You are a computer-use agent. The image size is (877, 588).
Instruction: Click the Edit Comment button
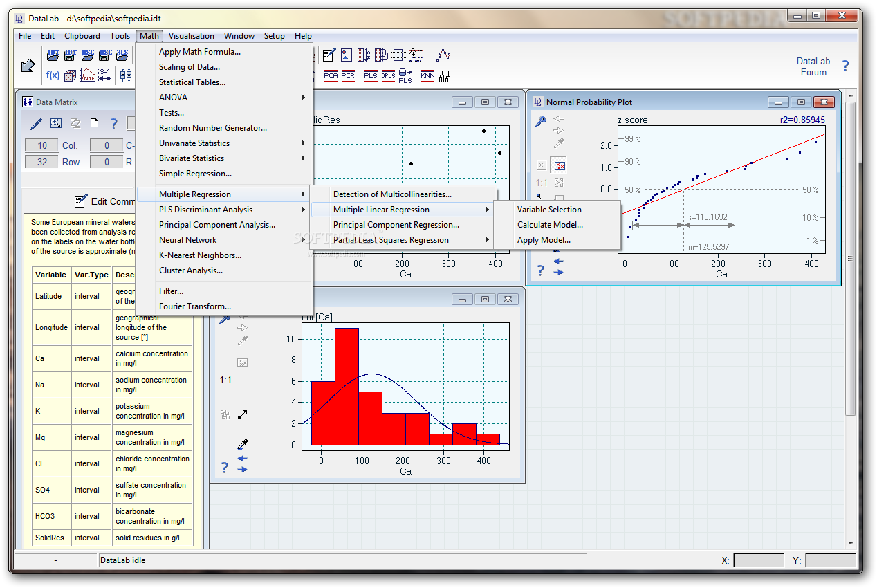point(104,201)
